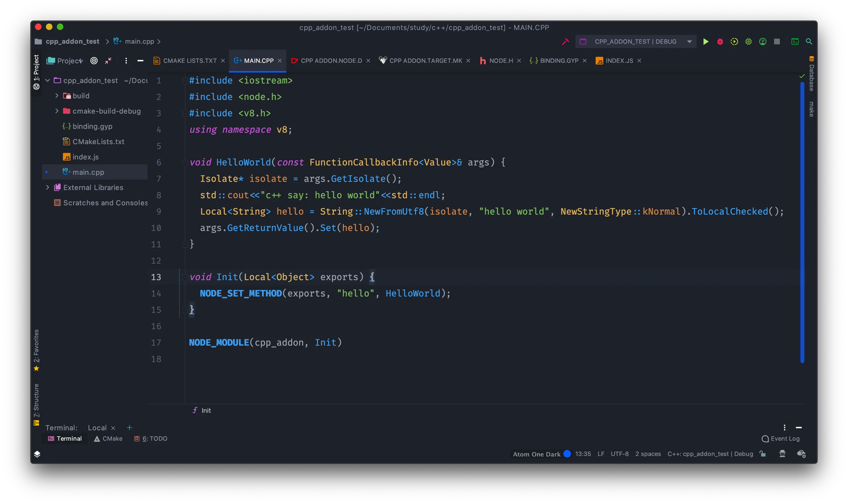Toggle file read-only lock in the status bar

763,454
